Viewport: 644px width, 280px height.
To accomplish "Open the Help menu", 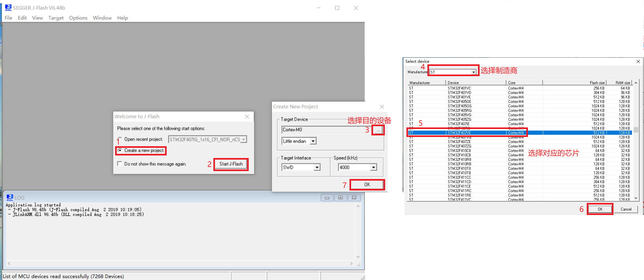I will (x=122, y=18).
